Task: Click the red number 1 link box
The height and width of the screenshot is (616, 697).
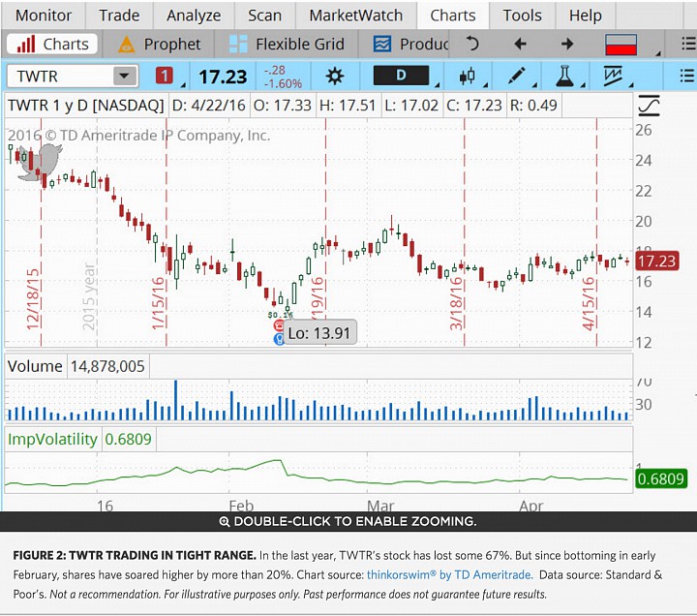Action: tap(164, 77)
